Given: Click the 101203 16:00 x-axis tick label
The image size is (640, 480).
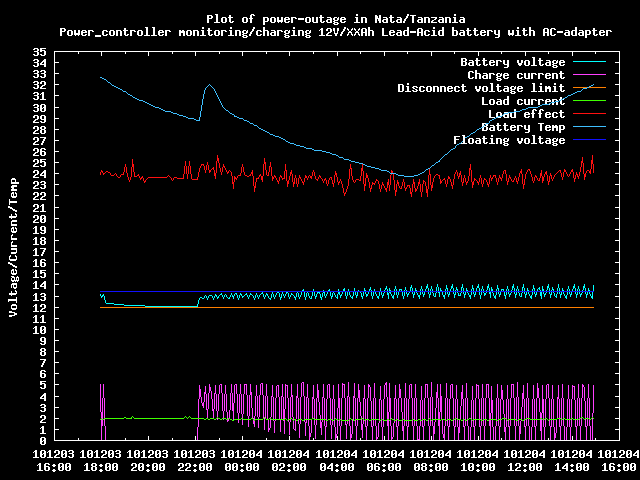Looking at the screenshot, I should point(54,459).
